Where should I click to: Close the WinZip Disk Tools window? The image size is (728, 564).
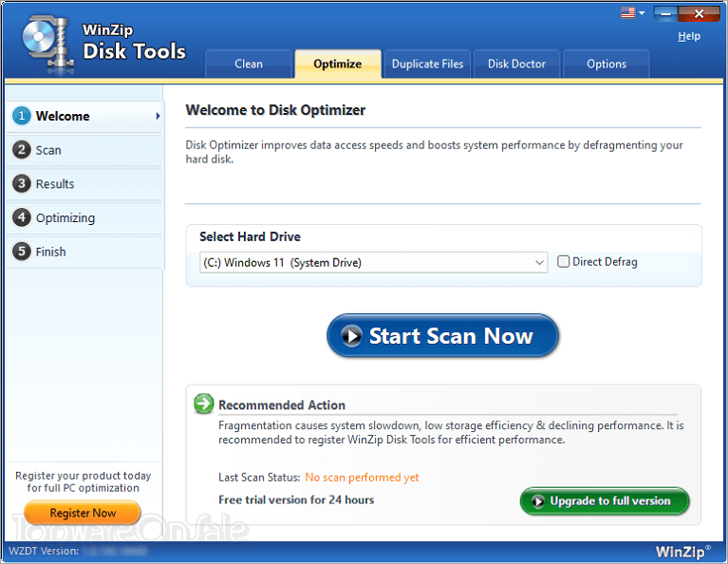coord(699,14)
